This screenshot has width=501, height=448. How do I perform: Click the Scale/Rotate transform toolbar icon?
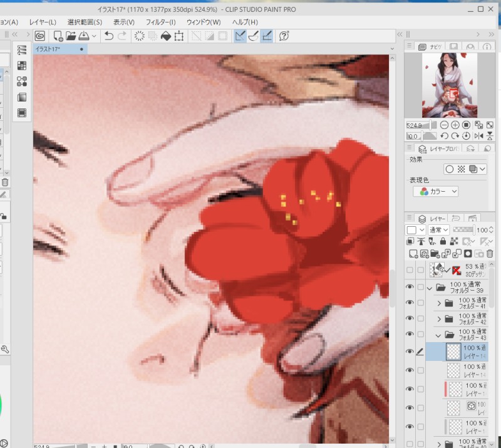(x=179, y=36)
